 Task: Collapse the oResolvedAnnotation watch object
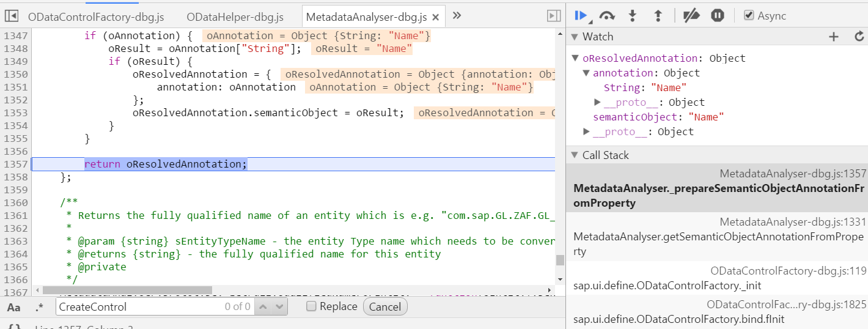tap(575, 59)
